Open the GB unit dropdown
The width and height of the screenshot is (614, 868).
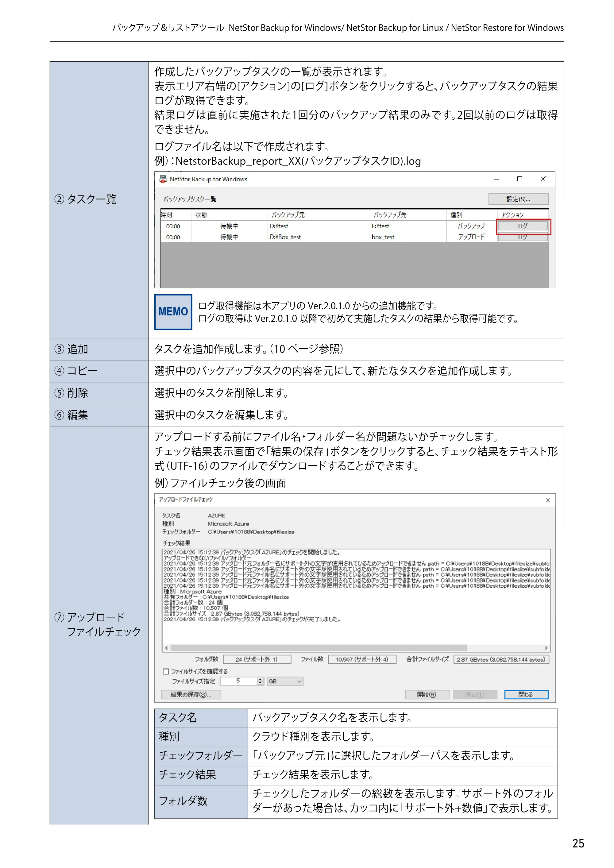click(285, 681)
